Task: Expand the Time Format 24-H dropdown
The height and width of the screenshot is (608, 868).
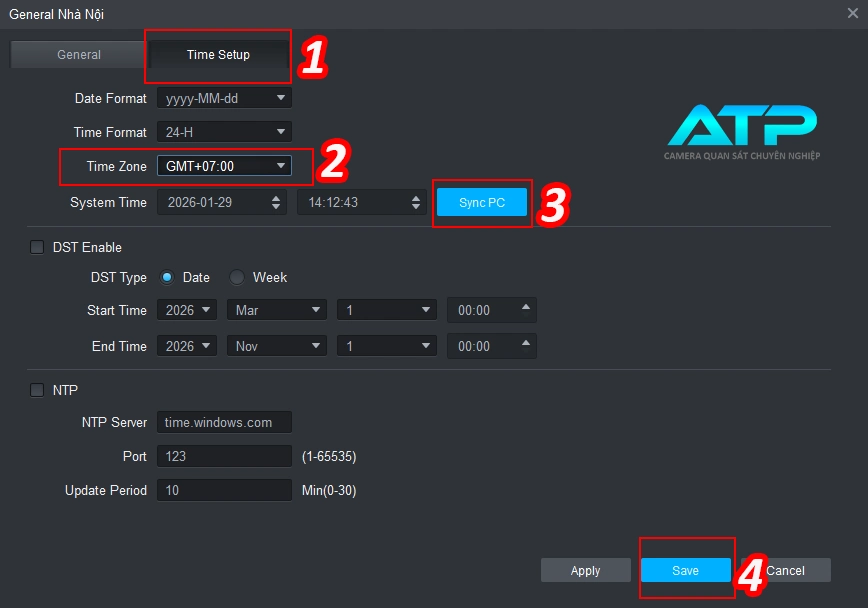Action: 224,132
